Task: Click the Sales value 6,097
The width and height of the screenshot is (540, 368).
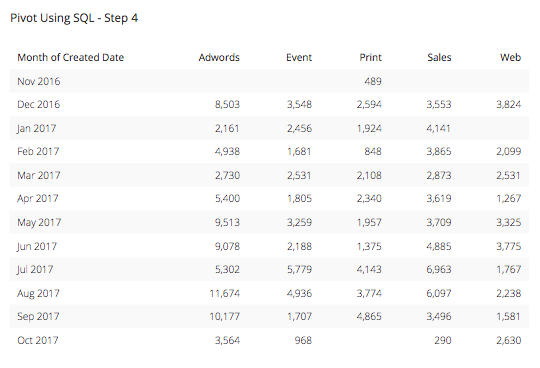Action: tap(439, 293)
